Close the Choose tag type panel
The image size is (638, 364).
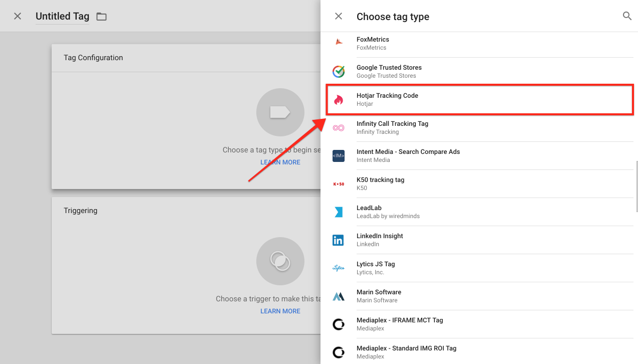[339, 17]
